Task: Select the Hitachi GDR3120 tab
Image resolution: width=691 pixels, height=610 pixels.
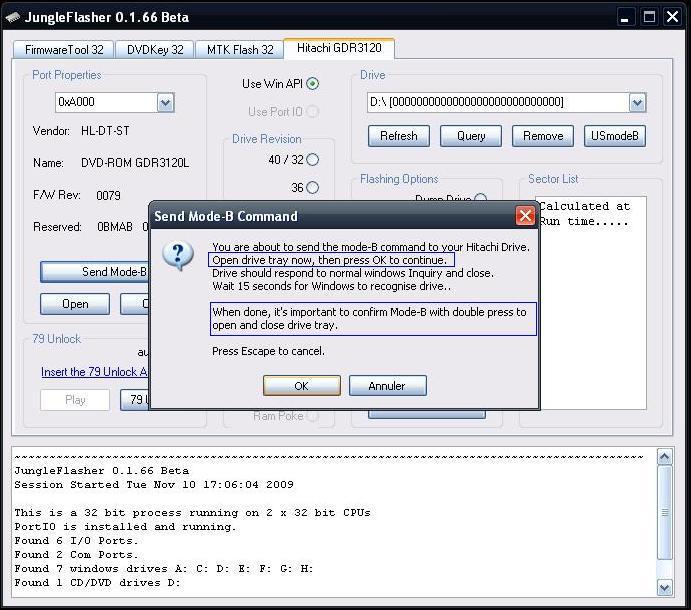Action: click(339, 48)
